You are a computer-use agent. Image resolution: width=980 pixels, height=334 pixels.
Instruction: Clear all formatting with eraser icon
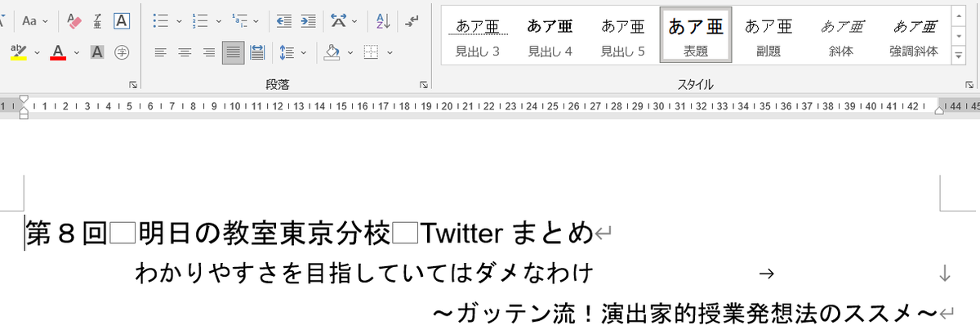point(74,20)
